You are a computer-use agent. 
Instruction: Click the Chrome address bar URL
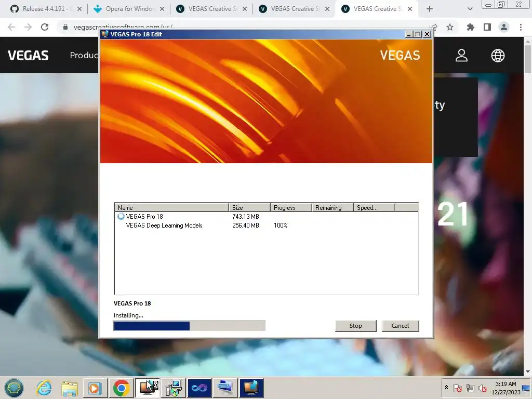click(123, 27)
